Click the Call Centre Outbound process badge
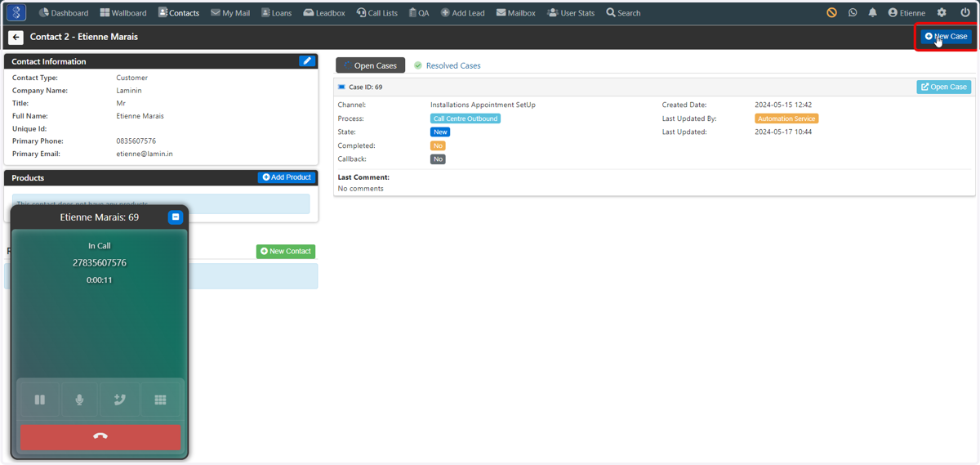 coord(465,118)
